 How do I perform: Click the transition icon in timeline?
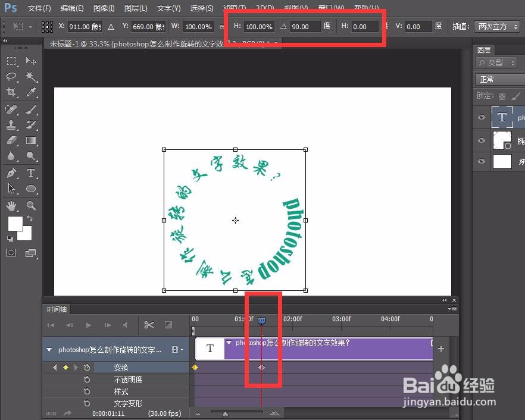coord(168,325)
